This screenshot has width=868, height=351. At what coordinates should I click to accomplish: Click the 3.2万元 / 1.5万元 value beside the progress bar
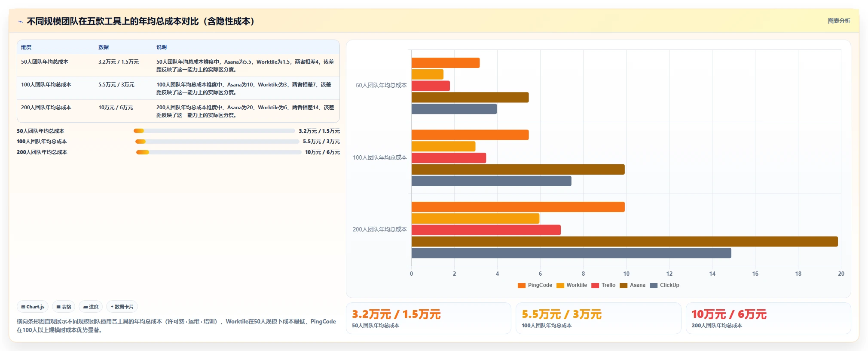[319, 131]
